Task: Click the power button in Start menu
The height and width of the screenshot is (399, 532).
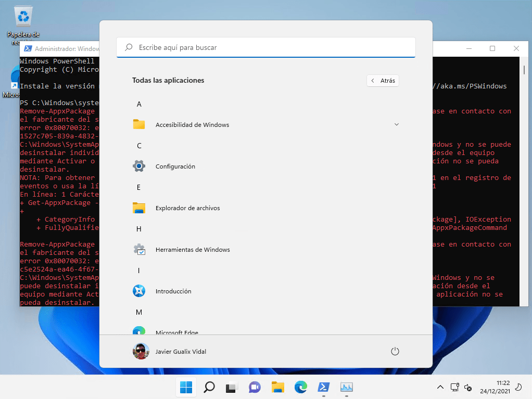Action: point(395,352)
